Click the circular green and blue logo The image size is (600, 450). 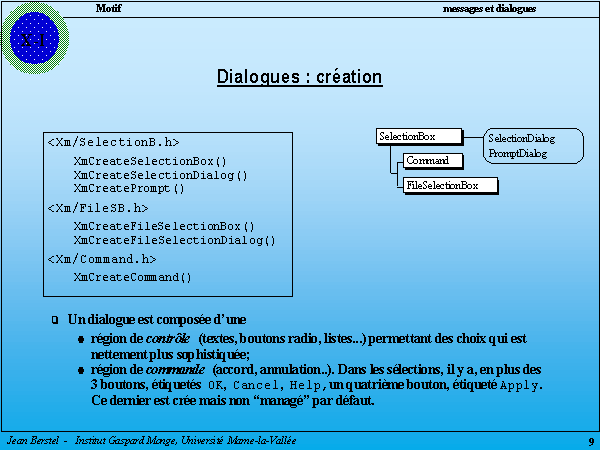(37, 38)
